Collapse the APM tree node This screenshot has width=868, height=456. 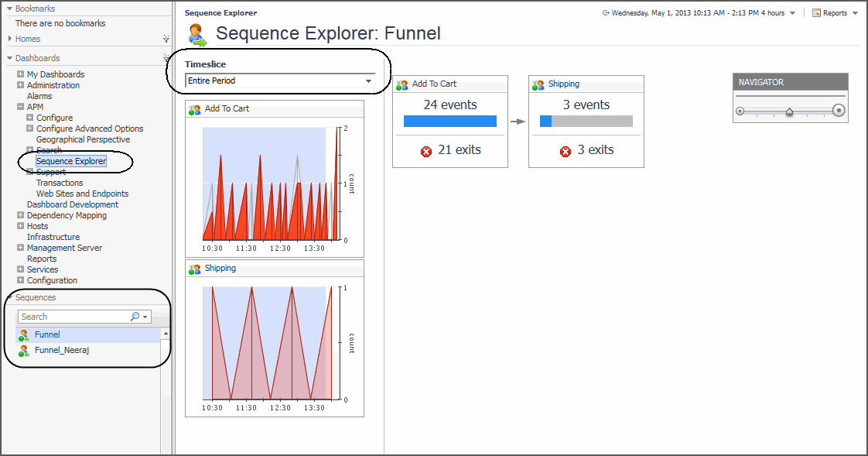(21, 107)
